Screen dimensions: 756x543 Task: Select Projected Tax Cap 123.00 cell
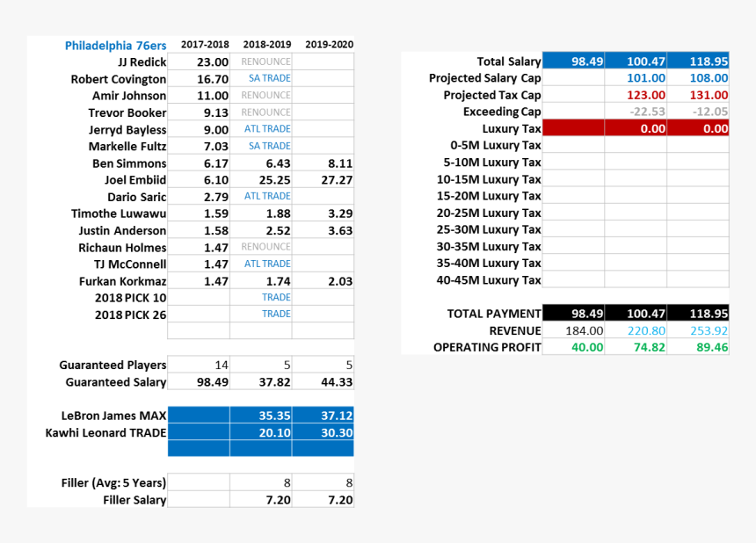pyautogui.click(x=636, y=95)
